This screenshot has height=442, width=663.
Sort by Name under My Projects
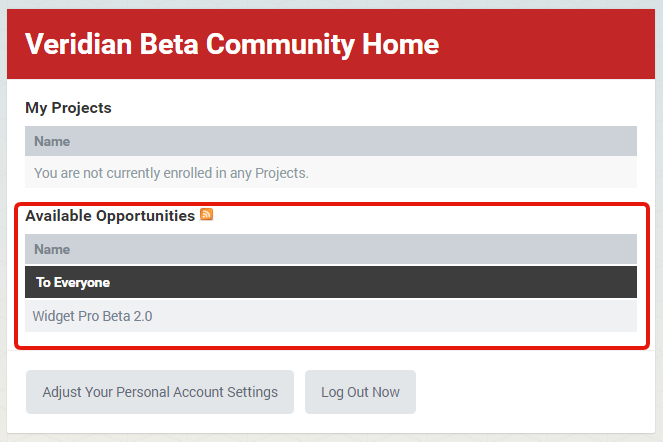pyautogui.click(x=52, y=141)
